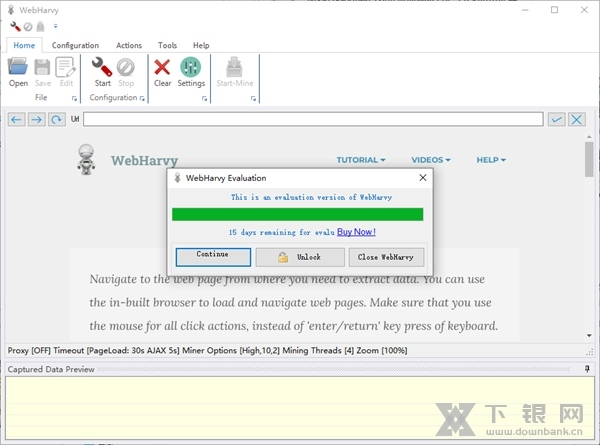
Task: Pin the Captured Data Preview panel
Action: pos(587,369)
